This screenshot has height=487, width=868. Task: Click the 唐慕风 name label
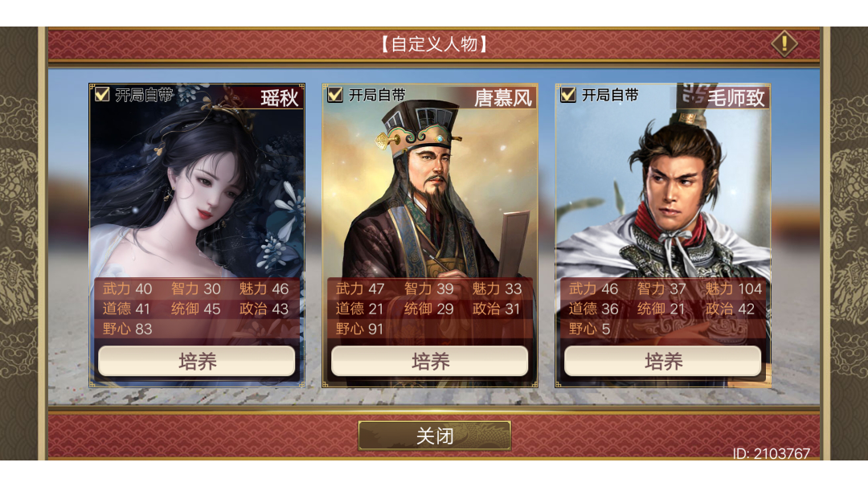[503, 98]
